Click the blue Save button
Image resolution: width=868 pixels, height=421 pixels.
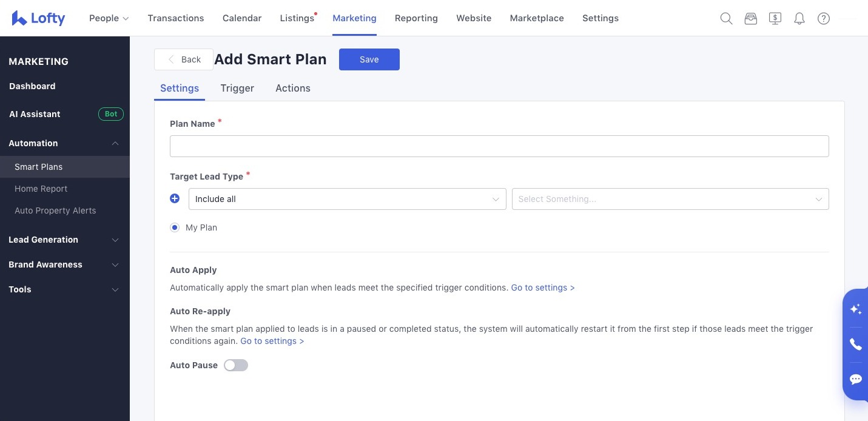pos(369,59)
